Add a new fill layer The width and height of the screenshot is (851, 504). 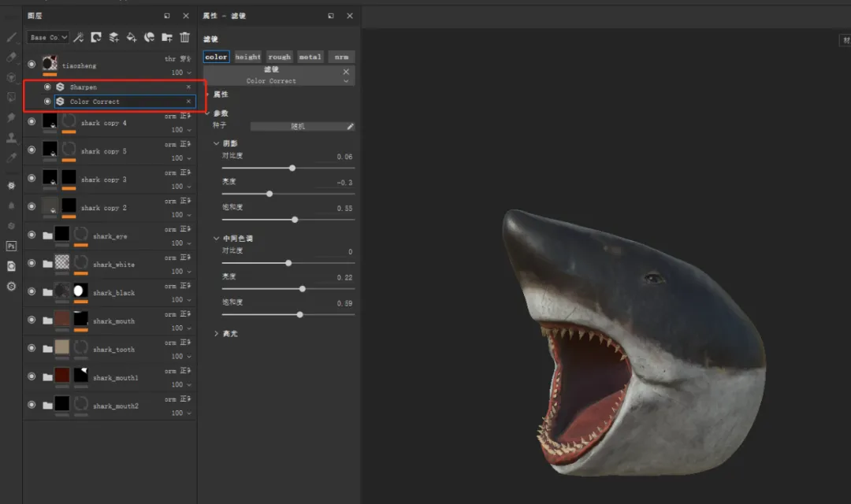pos(132,37)
